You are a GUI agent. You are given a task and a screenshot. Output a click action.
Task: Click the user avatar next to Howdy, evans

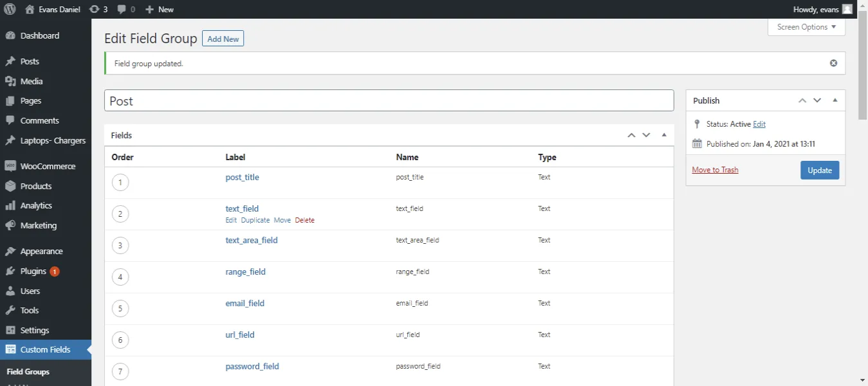pos(848,9)
